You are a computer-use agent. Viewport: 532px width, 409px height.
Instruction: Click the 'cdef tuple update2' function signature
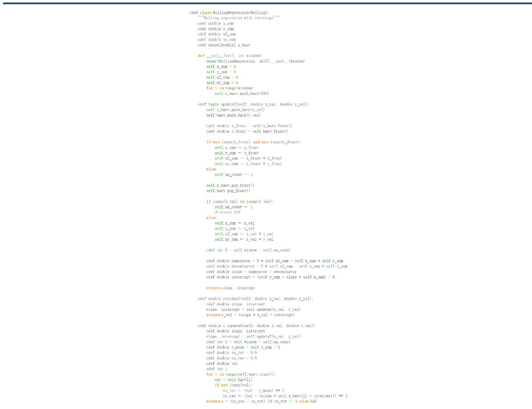pyautogui.click(x=253, y=104)
